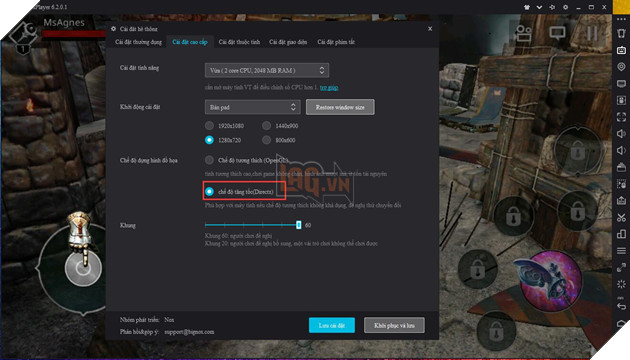Tap the virtual joystick center
630x360 pixels.
click(x=83, y=269)
